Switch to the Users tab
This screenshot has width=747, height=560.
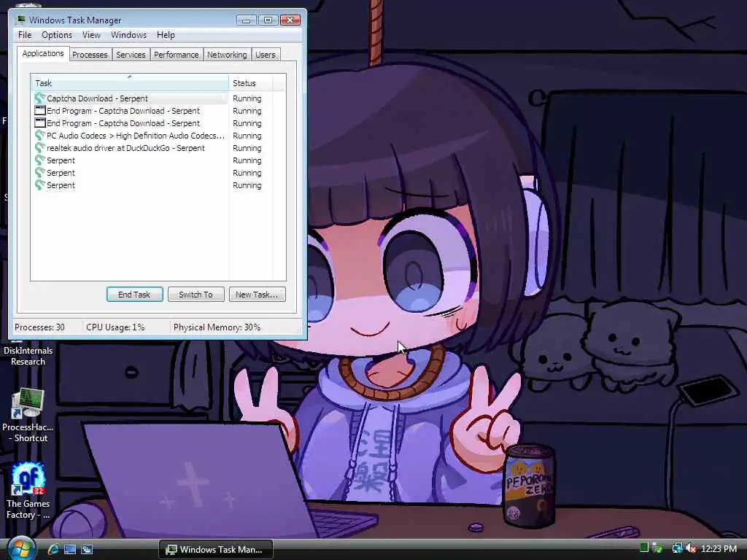click(x=265, y=55)
